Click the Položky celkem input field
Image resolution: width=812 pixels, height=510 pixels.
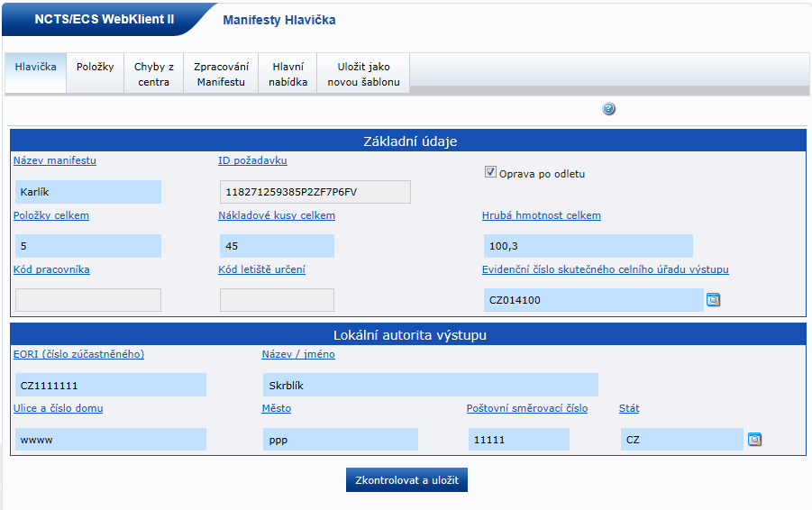click(87, 246)
